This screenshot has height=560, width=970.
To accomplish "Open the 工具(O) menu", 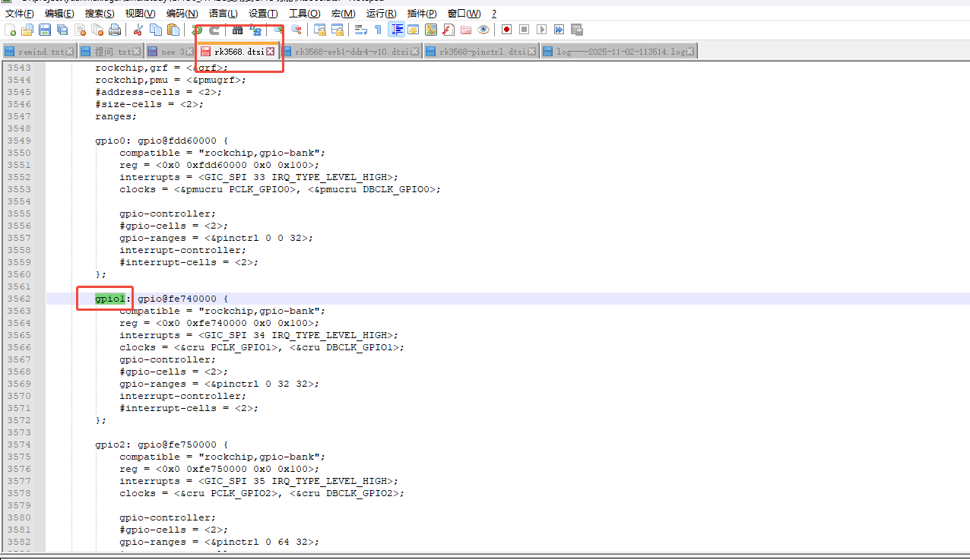I will [304, 14].
